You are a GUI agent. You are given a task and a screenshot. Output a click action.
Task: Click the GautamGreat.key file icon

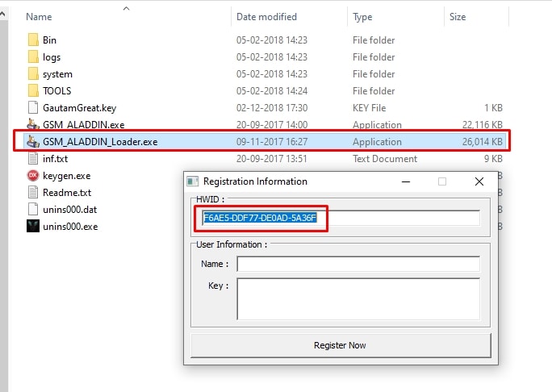pos(33,107)
